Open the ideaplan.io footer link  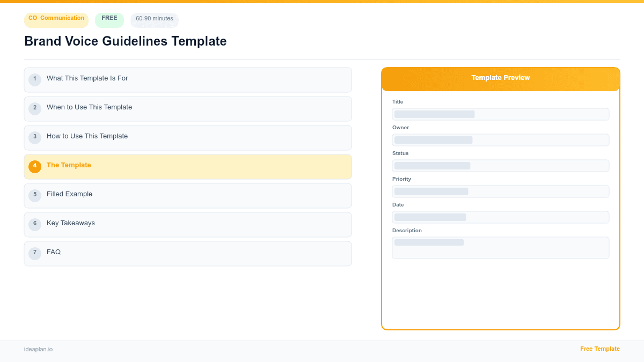pos(39,349)
